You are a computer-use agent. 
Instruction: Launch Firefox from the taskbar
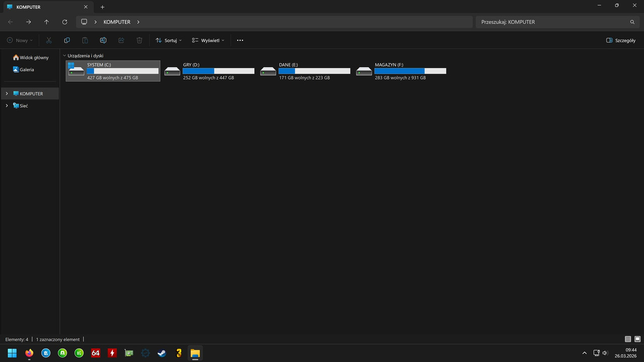[x=29, y=353]
